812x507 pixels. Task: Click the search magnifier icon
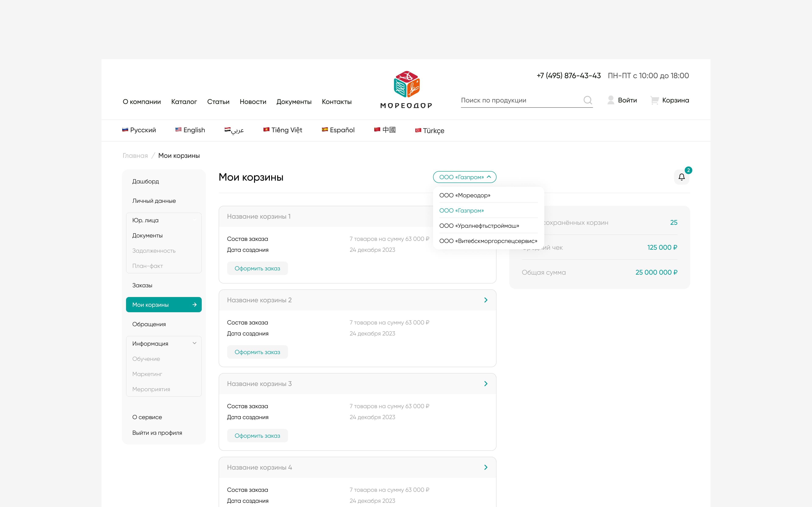[x=587, y=100]
